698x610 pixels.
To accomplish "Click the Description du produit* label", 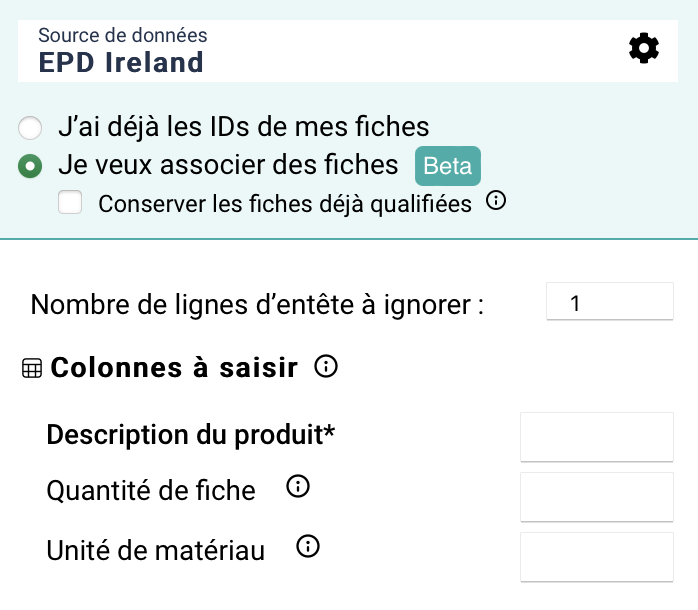I will [191, 436].
